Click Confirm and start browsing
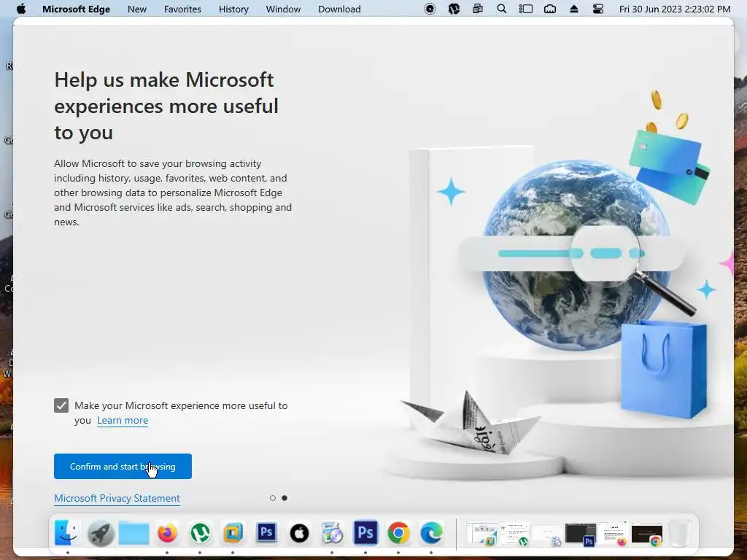Image resolution: width=747 pixels, height=560 pixels. coord(123,466)
